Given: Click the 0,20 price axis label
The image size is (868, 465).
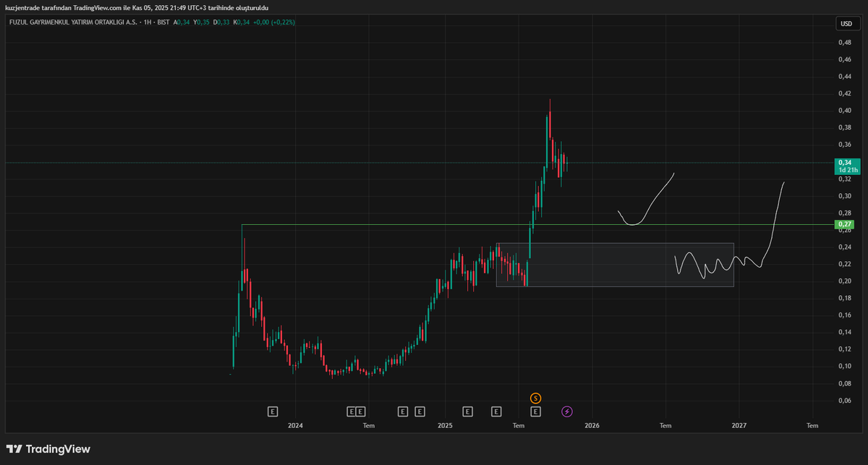Looking at the screenshot, I should coord(844,281).
